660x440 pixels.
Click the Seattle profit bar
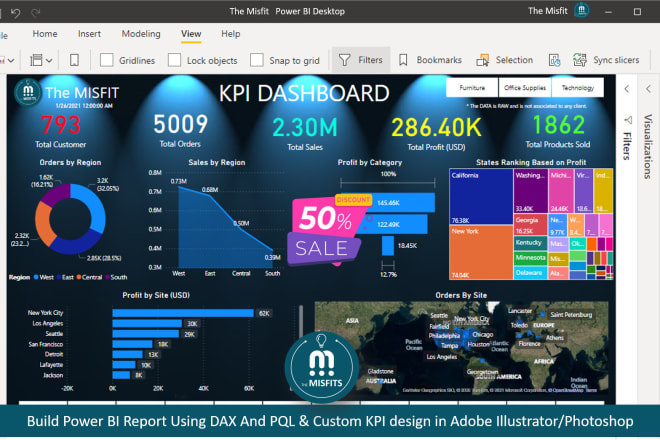(x=146, y=334)
